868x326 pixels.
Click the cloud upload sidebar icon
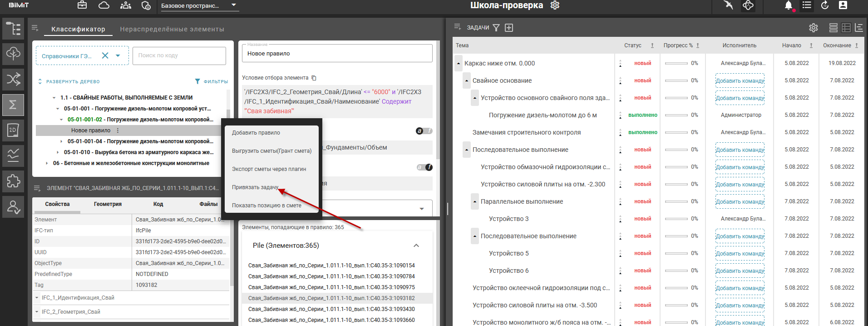click(x=13, y=54)
